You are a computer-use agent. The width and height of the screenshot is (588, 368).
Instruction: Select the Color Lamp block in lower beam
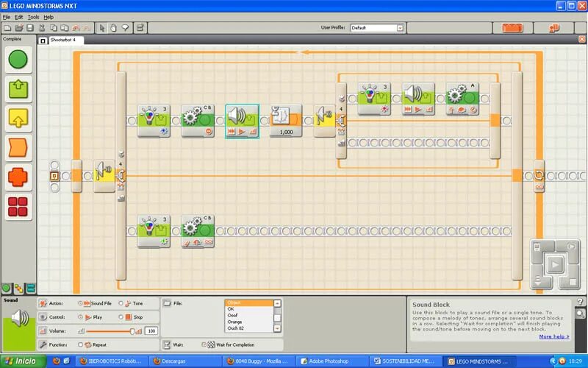click(154, 231)
